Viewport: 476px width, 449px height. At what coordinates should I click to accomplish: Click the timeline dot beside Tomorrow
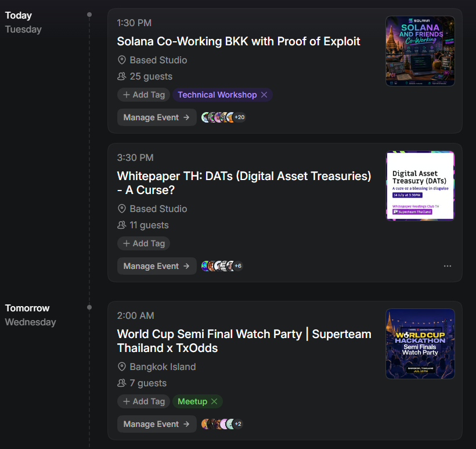click(x=89, y=307)
